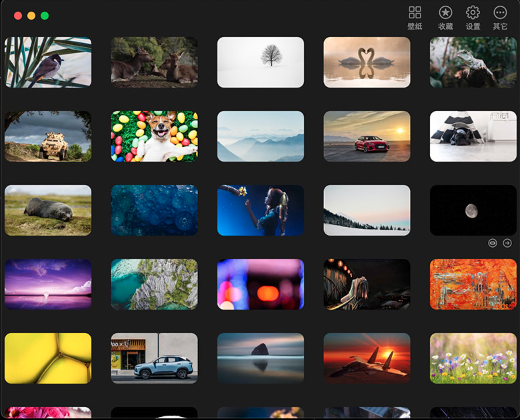
Task: Pick the misty blue mountains wallpaper
Action: [x=260, y=136]
